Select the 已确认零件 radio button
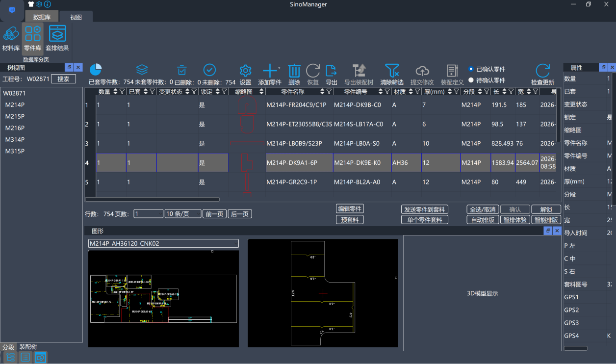Image resolution: width=616 pixels, height=364 pixels. click(x=471, y=69)
